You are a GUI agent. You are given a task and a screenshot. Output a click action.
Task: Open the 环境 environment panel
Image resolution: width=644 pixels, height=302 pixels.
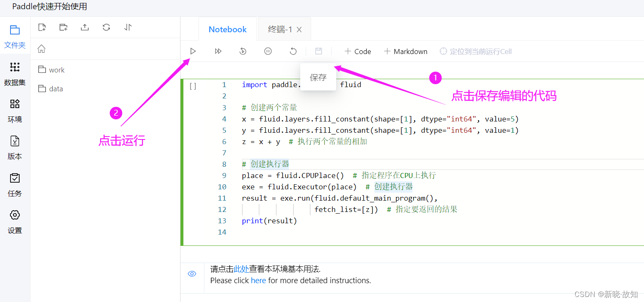(x=15, y=111)
